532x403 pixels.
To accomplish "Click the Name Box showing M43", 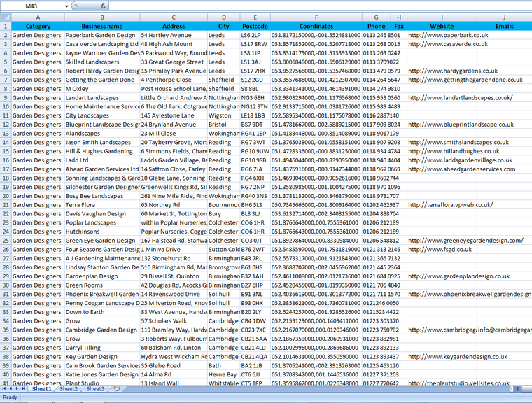I will pyautogui.click(x=31, y=6).
